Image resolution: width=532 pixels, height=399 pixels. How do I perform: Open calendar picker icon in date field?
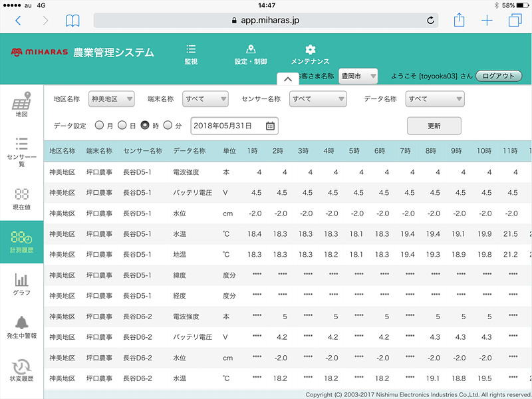(x=270, y=126)
